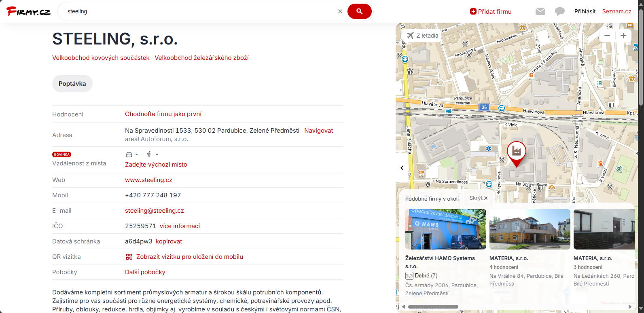
Task: Switch map to aerial view 'Z letadla'
Action: coord(423,36)
